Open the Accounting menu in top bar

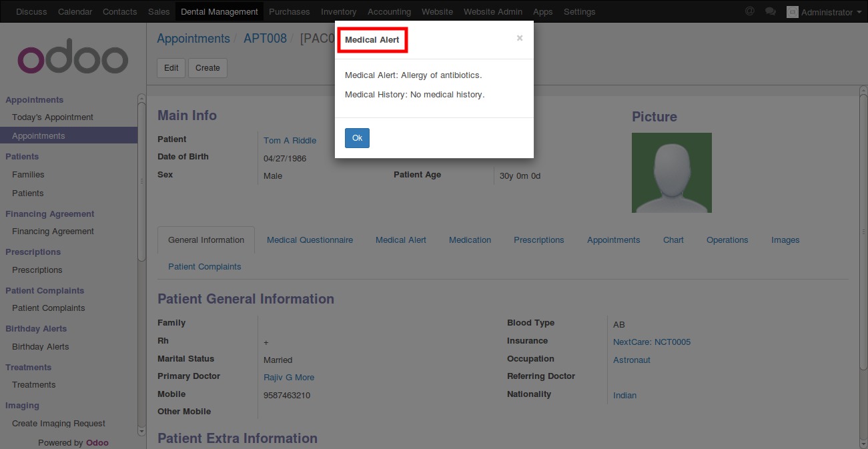389,11
